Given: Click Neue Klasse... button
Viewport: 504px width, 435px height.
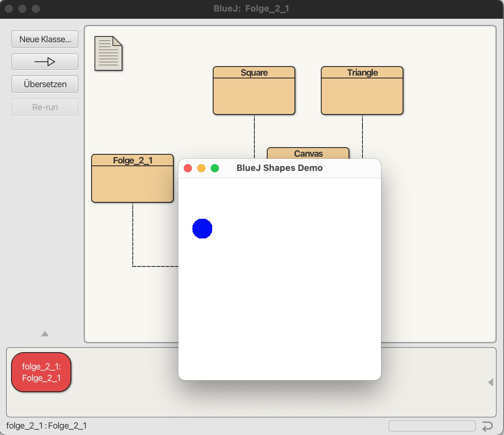Looking at the screenshot, I should tap(45, 40).
